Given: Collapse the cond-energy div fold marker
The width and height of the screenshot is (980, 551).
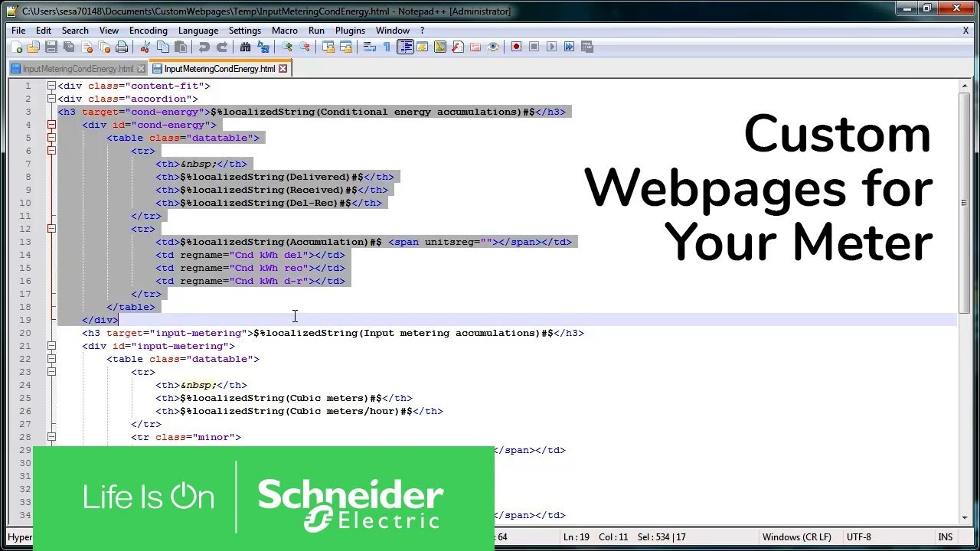Looking at the screenshot, I should [x=51, y=125].
